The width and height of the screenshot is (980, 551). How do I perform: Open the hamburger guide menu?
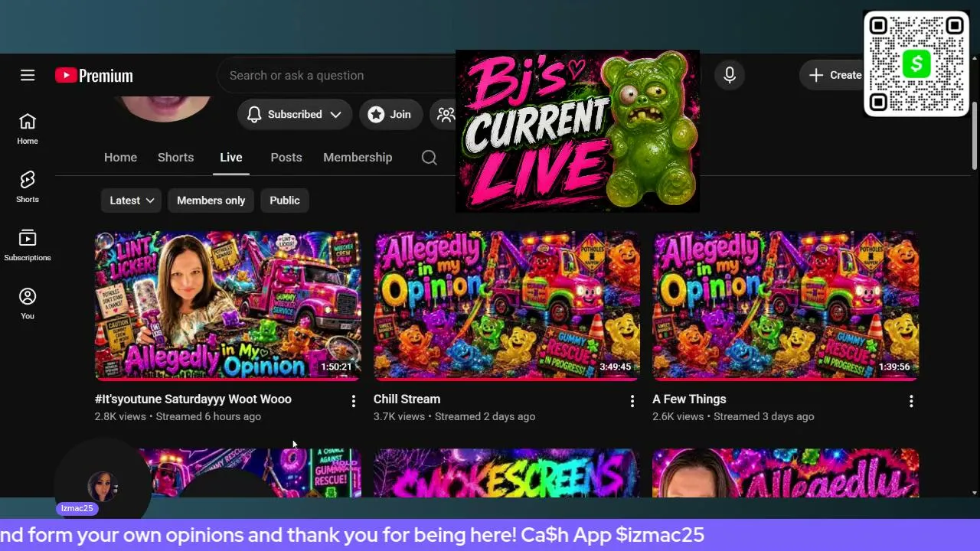click(x=28, y=75)
